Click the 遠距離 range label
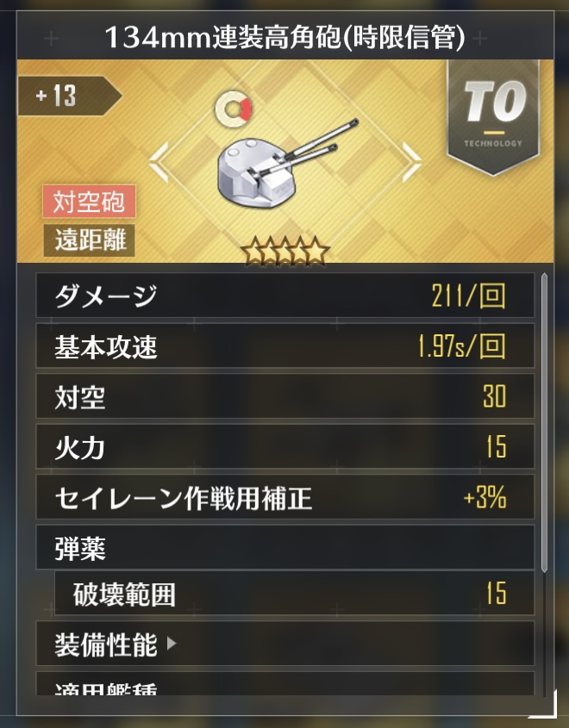Screen dimensions: 569x728 point(89,240)
